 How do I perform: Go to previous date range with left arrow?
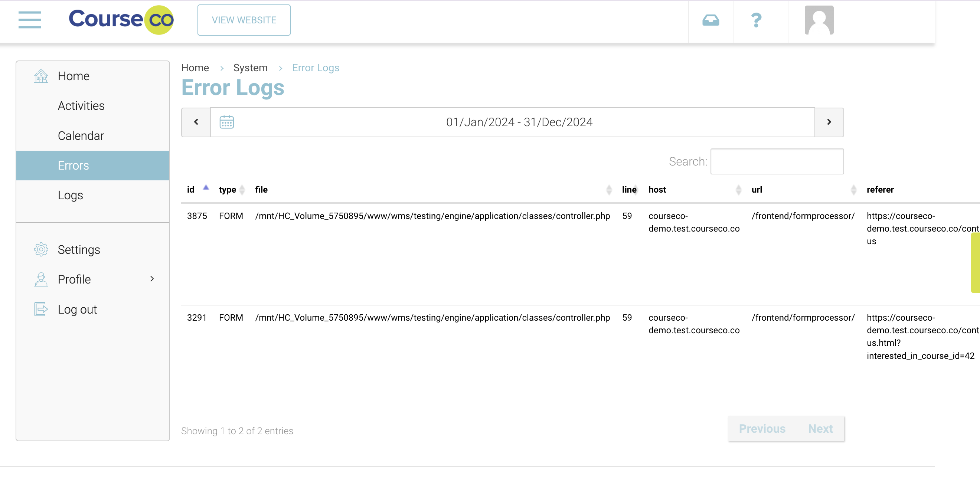coord(196,122)
